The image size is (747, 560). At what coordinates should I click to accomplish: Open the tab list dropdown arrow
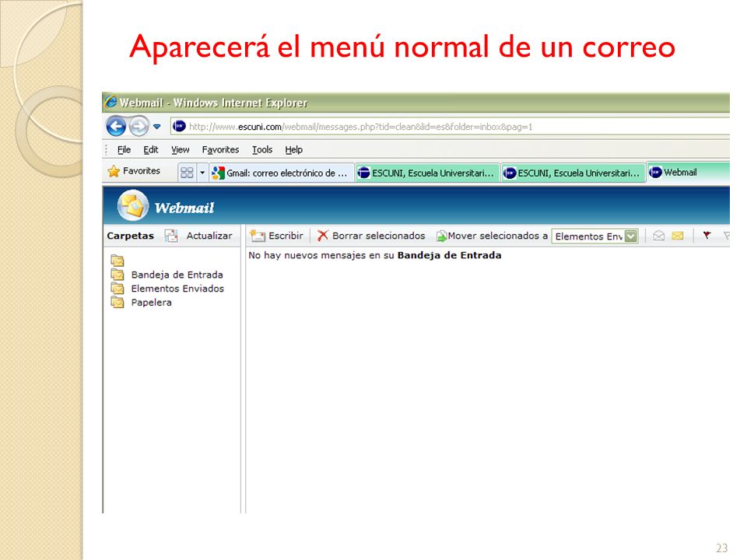202,173
